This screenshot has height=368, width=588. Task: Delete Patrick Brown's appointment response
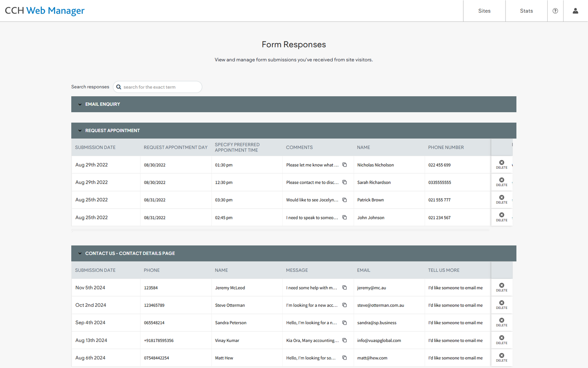(x=502, y=199)
